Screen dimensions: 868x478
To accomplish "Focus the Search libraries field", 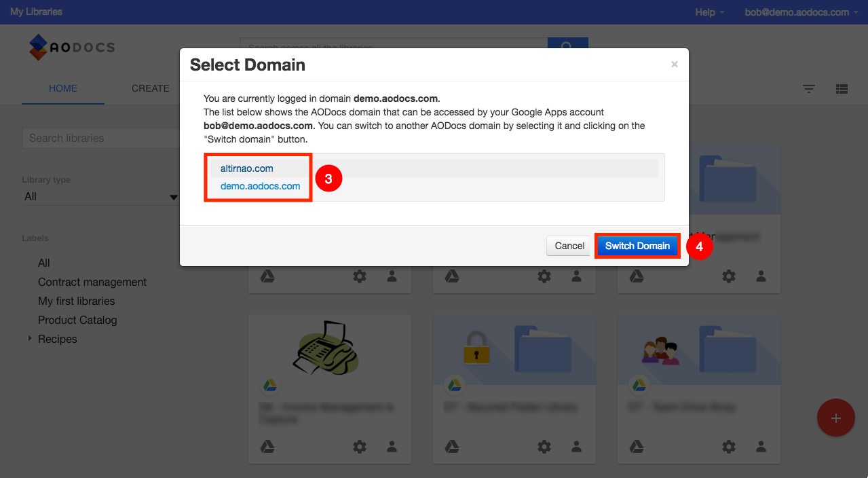I will point(100,138).
